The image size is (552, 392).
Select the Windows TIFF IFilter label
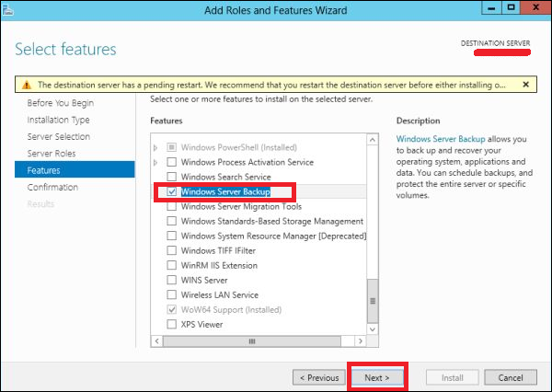pos(218,251)
